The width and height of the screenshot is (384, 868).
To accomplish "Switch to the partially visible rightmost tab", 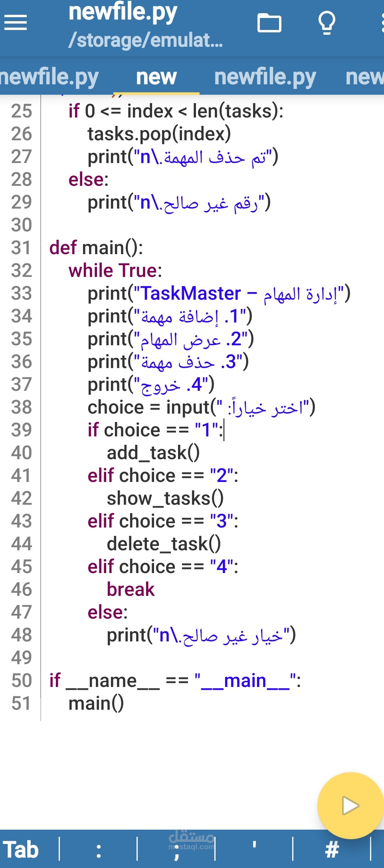I will pos(364,77).
